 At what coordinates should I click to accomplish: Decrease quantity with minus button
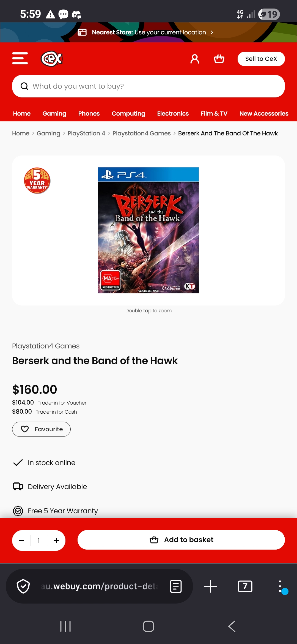pyautogui.click(x=21, y=541)
